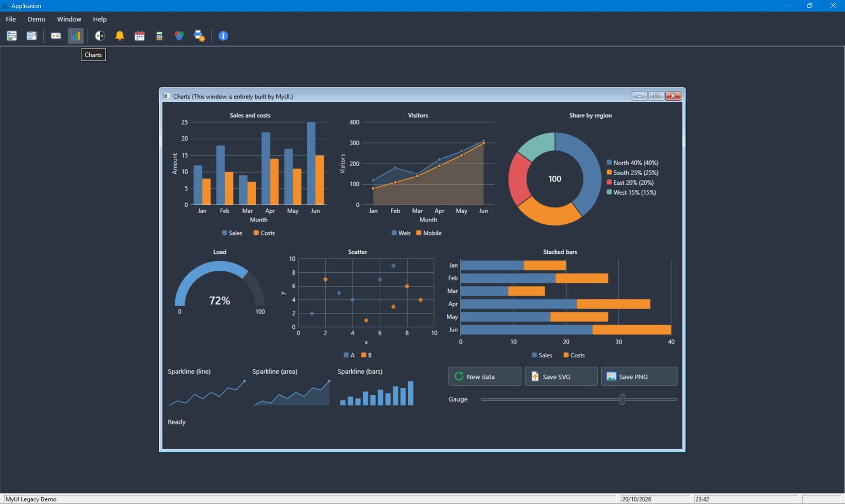This screenshot has height=504, width=845.
Task: Click the Costs legend in Sales and costs chart
Action: point(264,233)
